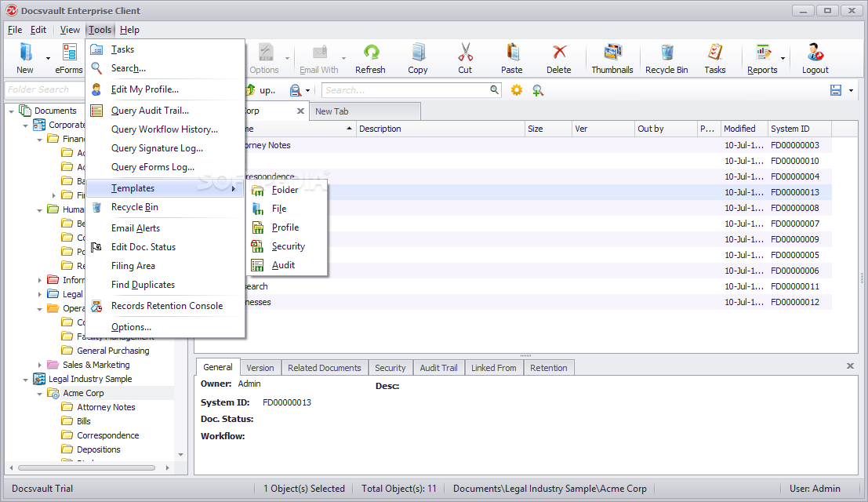Open Recycle Bin from Tools menu
Screen dimensions: 868x502
click(165, 207)
